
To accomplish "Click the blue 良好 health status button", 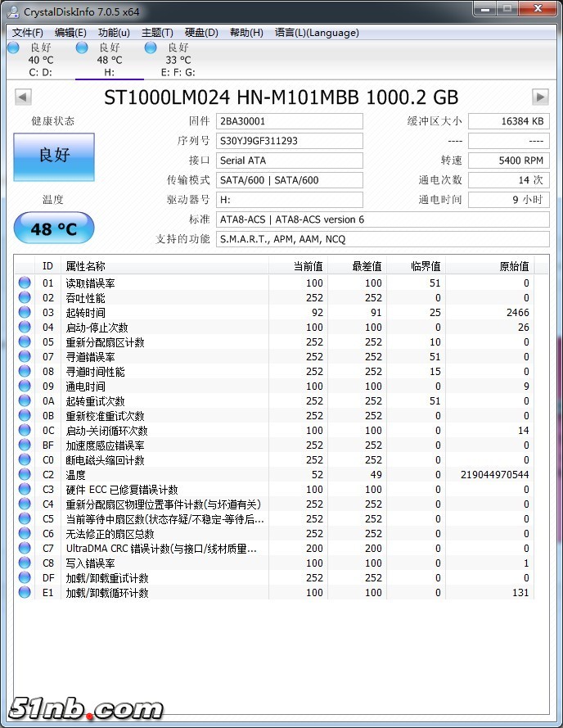I will click(x=54, y=157).
